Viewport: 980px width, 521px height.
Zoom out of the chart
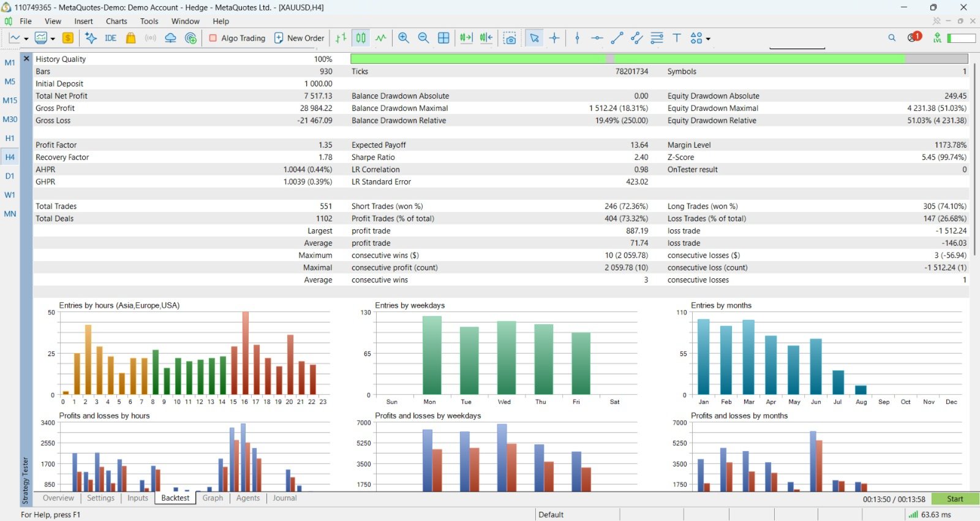(x=423, y=38)
